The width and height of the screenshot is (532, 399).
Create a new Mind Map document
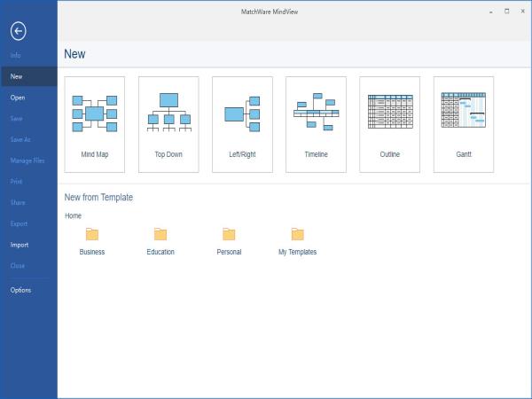(x=95, y=124)
